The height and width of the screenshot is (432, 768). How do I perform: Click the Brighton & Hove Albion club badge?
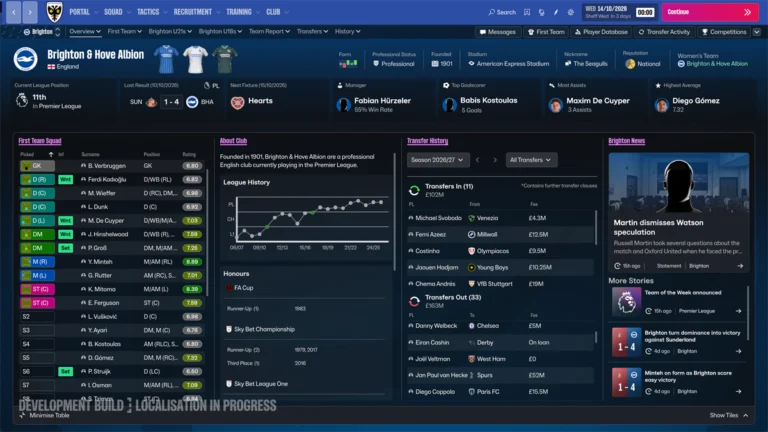(25, 59)
